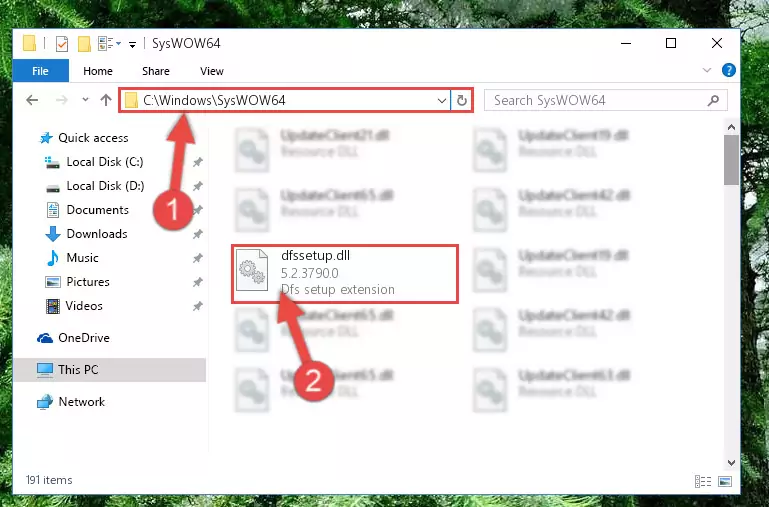
Task: Click the dfssetup.dll file icon with gears
Action: pyautogui.click(x=252, y=270)
